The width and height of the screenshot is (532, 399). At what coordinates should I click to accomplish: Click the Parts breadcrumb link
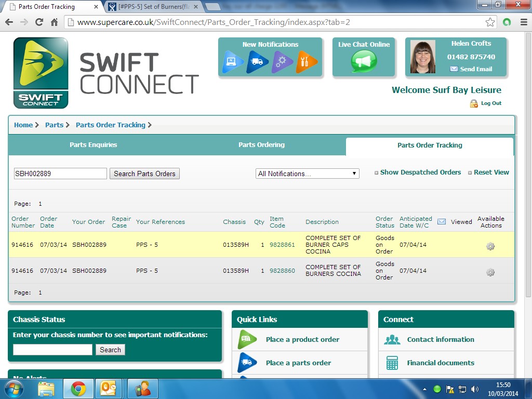54,125
